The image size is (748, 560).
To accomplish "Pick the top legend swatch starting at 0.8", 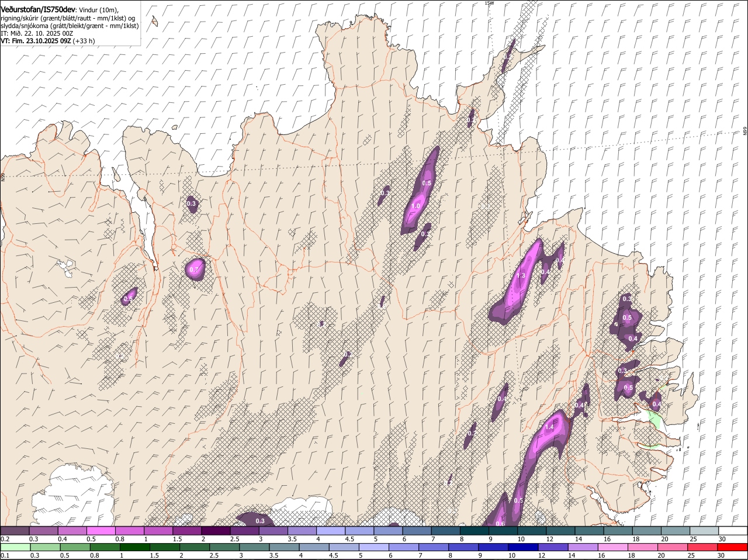I will coord(130,530).
